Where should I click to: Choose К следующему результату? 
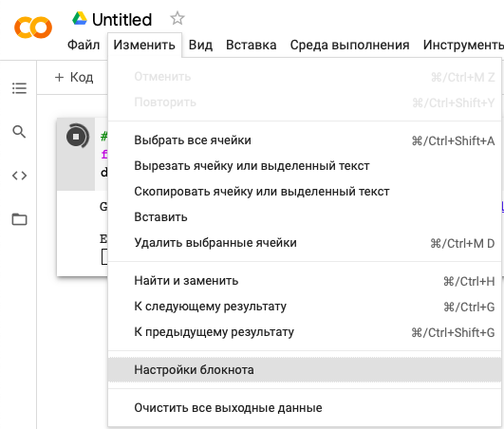coord(305,307)
